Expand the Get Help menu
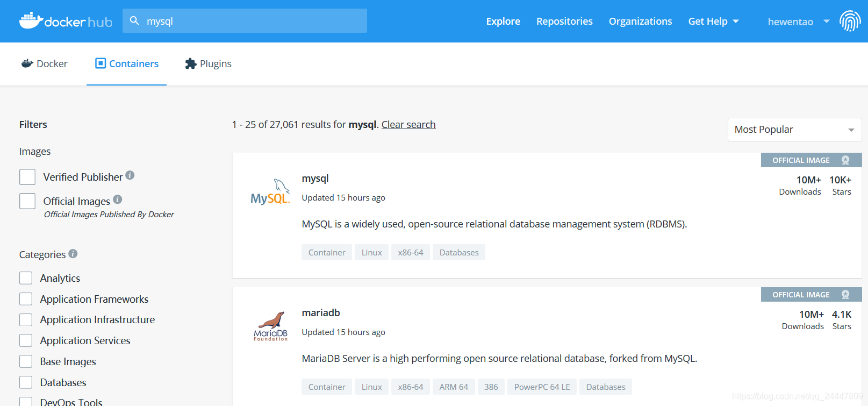This screenshot has width=868, height=406. tap(713, 22)
